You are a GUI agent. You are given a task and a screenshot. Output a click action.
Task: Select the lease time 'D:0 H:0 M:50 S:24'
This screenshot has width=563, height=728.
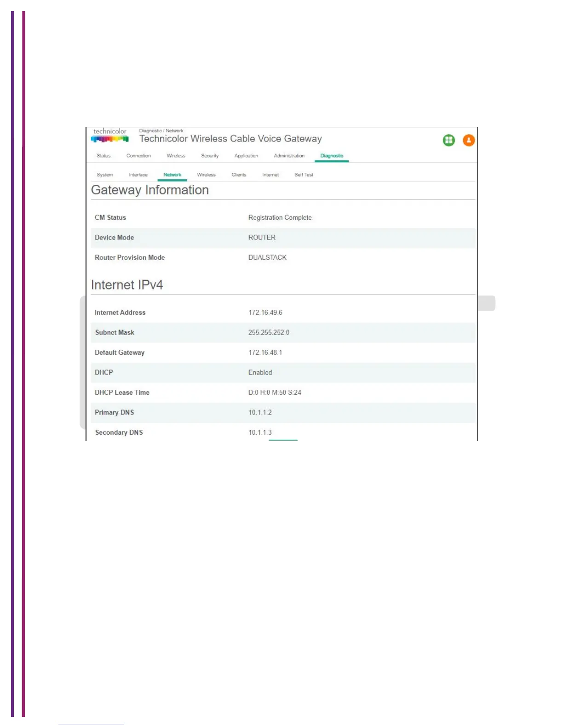coord(275,392)
